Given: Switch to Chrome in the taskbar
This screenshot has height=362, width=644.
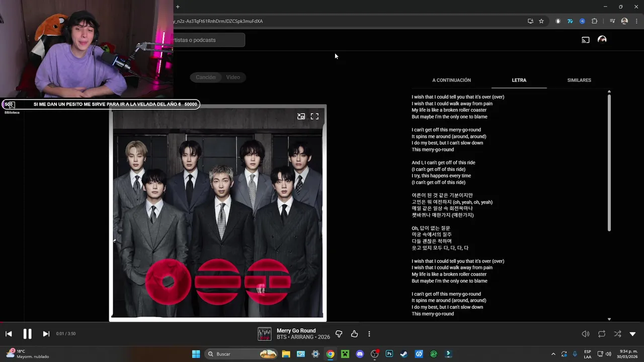Looking at the screenshot, I should (x=330, y=354).
